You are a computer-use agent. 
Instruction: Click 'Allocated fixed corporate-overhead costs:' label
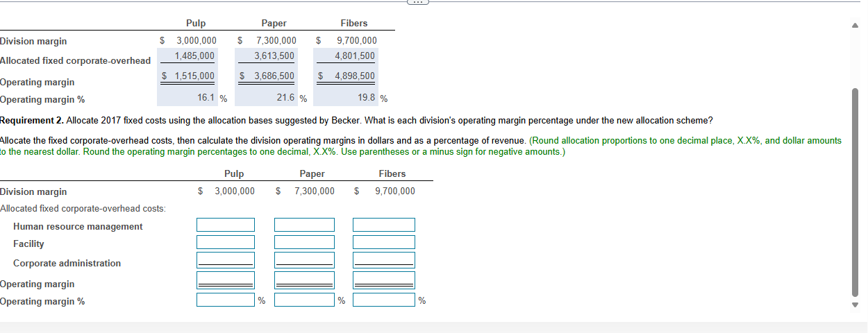(x=83, y=208)
